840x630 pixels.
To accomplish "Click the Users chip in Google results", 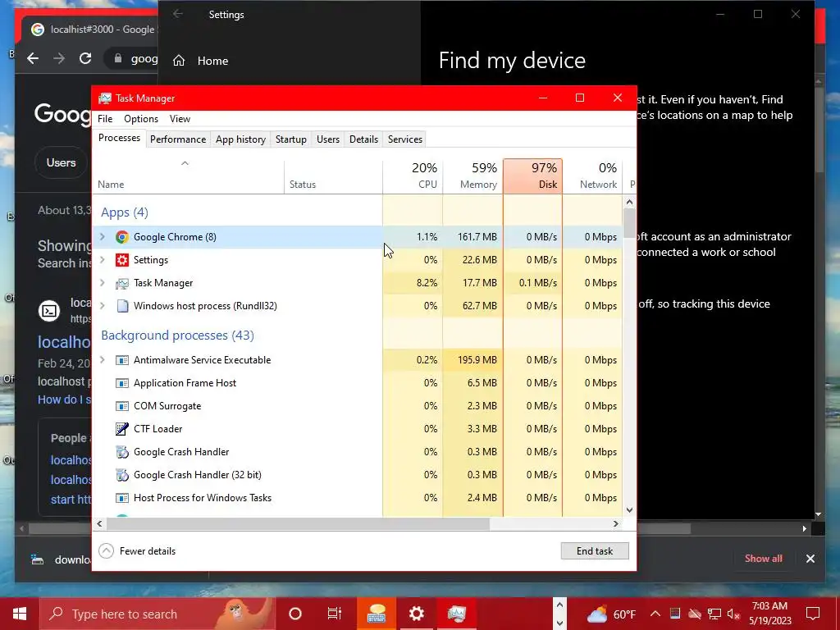I will pos(61,163).
